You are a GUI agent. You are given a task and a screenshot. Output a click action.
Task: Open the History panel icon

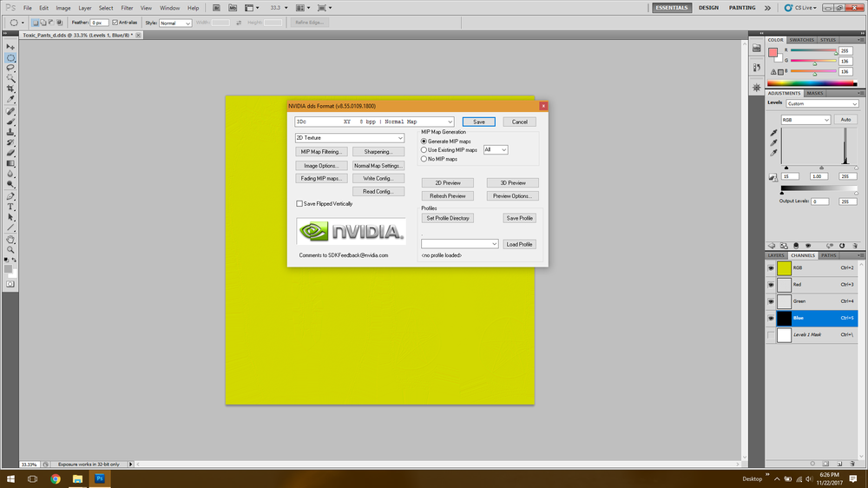[x=757, y=67]
